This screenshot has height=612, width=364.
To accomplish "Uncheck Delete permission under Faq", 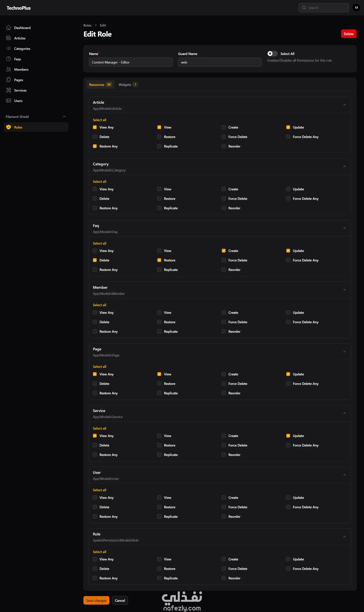I will pos(95,260).
